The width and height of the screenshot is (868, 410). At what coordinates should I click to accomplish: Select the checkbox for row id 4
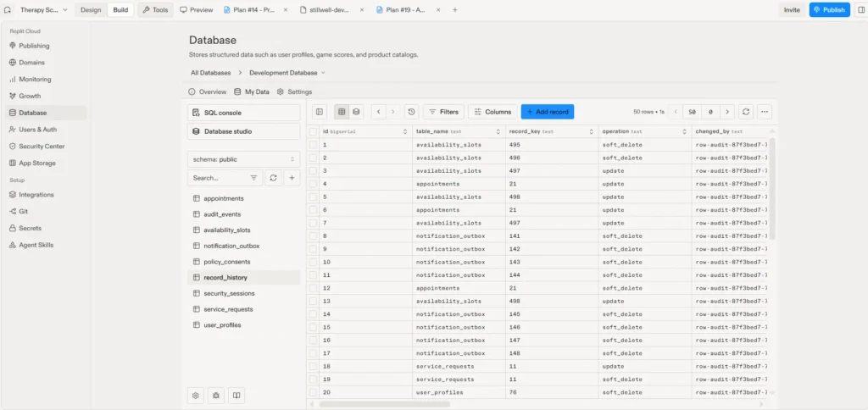click(x=314, y=184)
